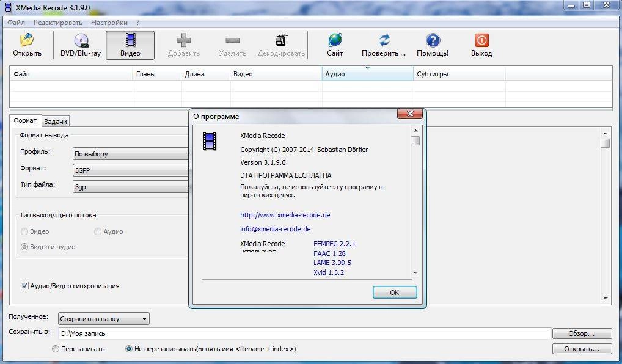Click the Открыть folder icon

coord(27,40)
